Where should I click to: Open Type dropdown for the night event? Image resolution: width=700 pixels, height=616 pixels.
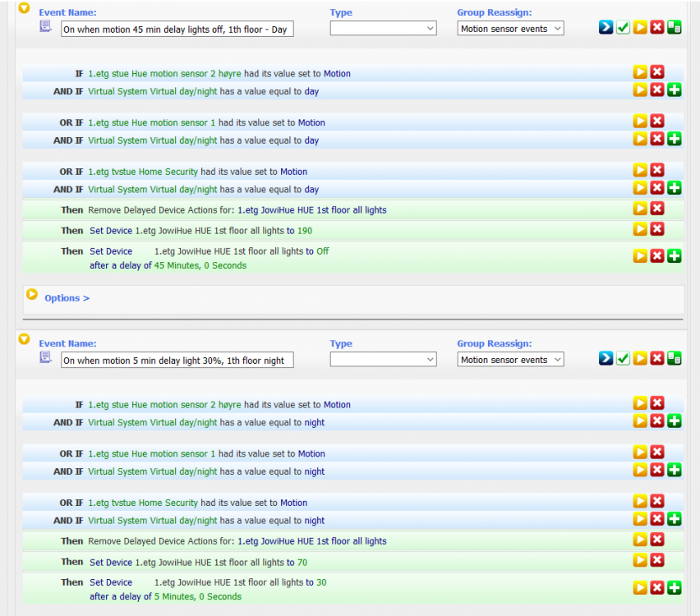[x=383, y=360]
